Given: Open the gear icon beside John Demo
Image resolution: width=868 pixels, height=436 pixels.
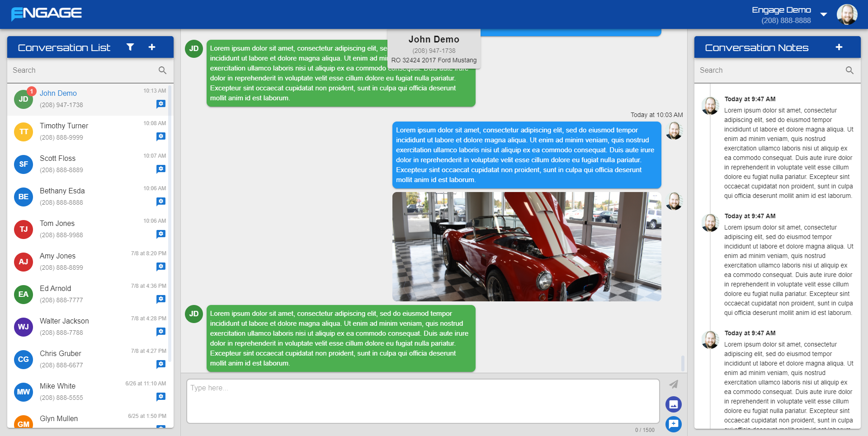Looking at the screenshot, I should [x=161, y=103].
